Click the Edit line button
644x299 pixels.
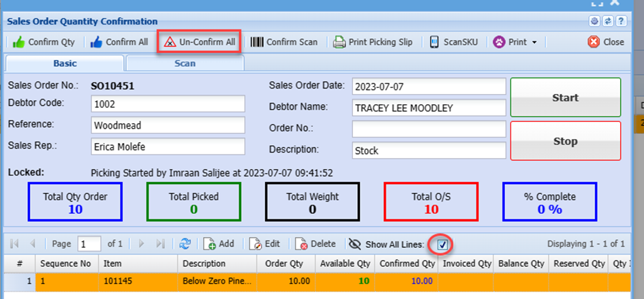(x=265, y=244)
